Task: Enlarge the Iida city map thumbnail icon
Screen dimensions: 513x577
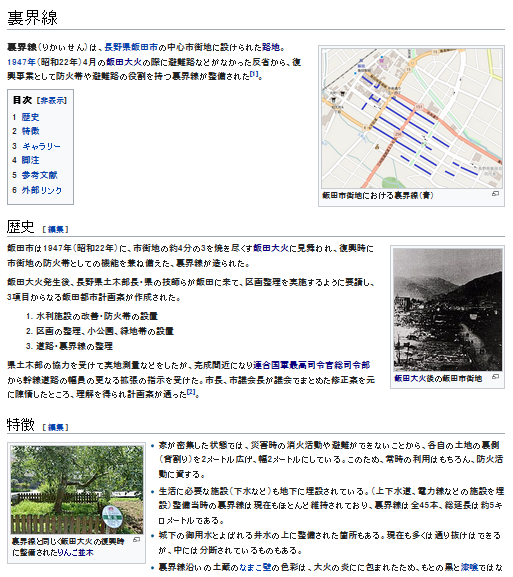Action: [x=495, y=194]
